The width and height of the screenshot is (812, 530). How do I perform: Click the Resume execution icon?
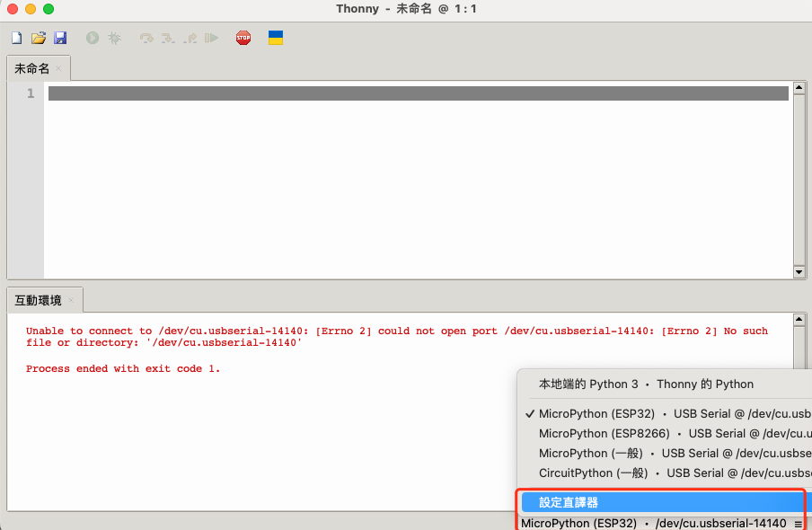[211, 38]
